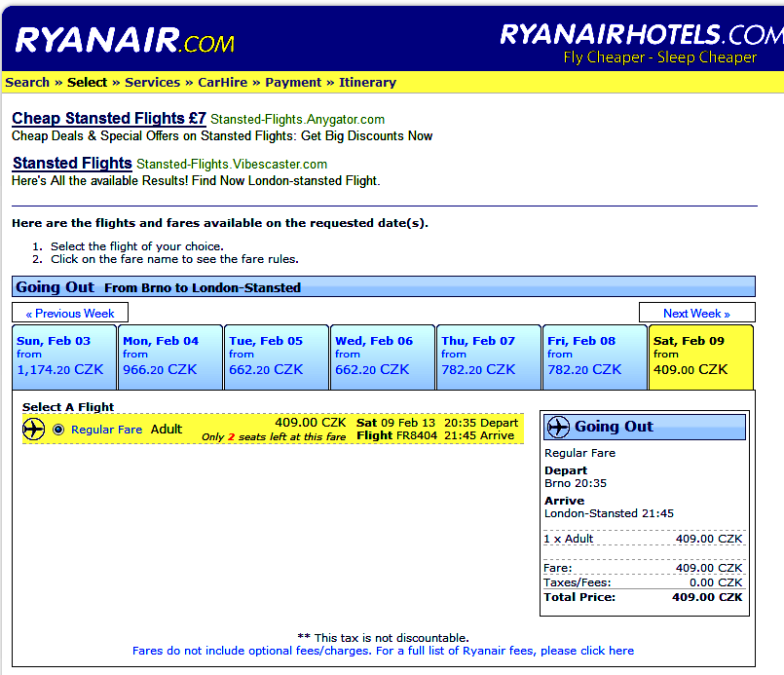Click the airplane icon in Going Out summary
The image size is (784, 675).
(558, 427)
